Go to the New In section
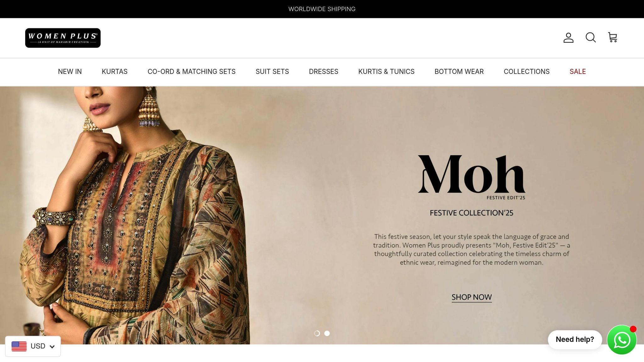Screen dimensions: 644x362 (70, 72)
